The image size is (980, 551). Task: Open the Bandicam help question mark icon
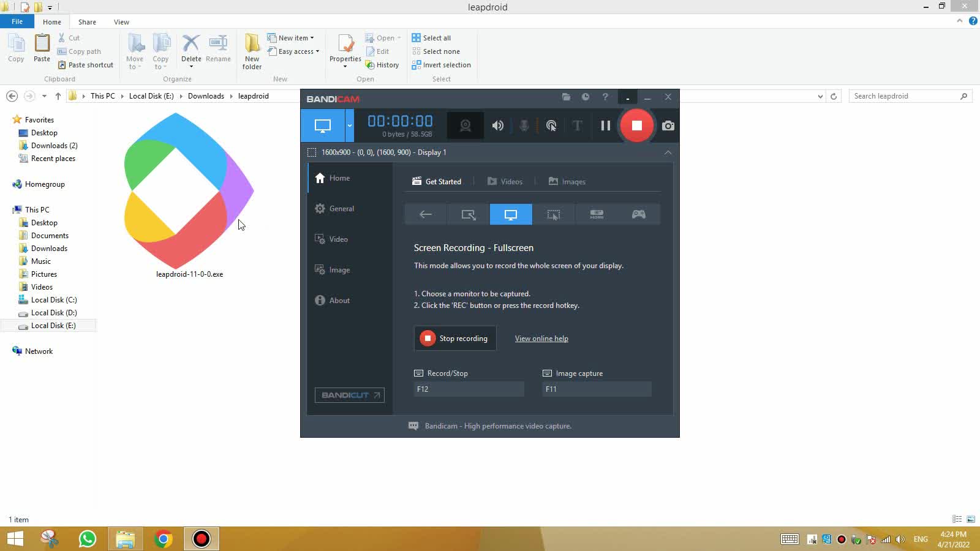tap(605, 97)
